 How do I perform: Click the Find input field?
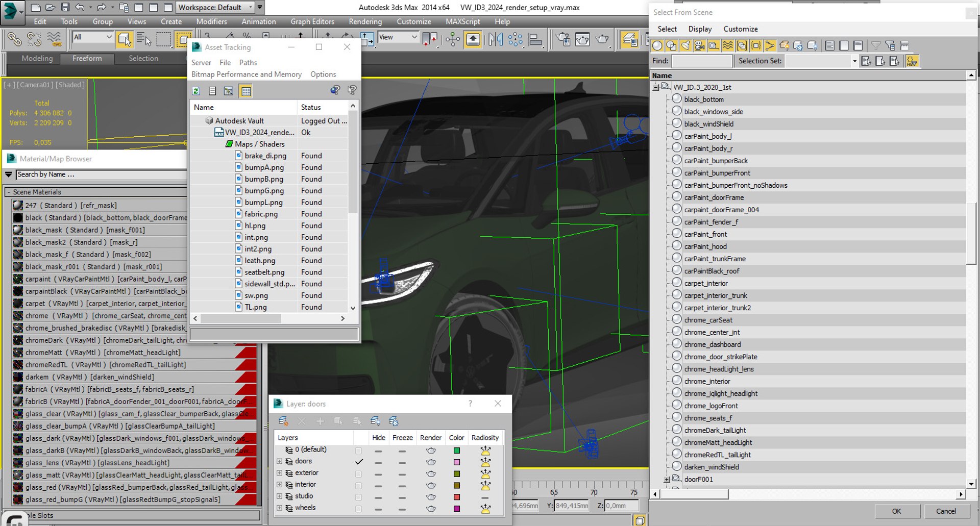pos(702,61)
